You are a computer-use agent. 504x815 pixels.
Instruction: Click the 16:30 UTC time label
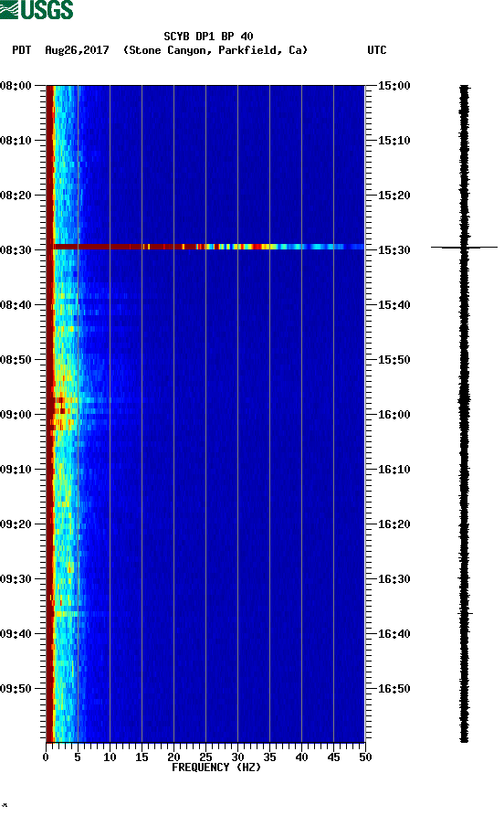click(x=394, y=579)
